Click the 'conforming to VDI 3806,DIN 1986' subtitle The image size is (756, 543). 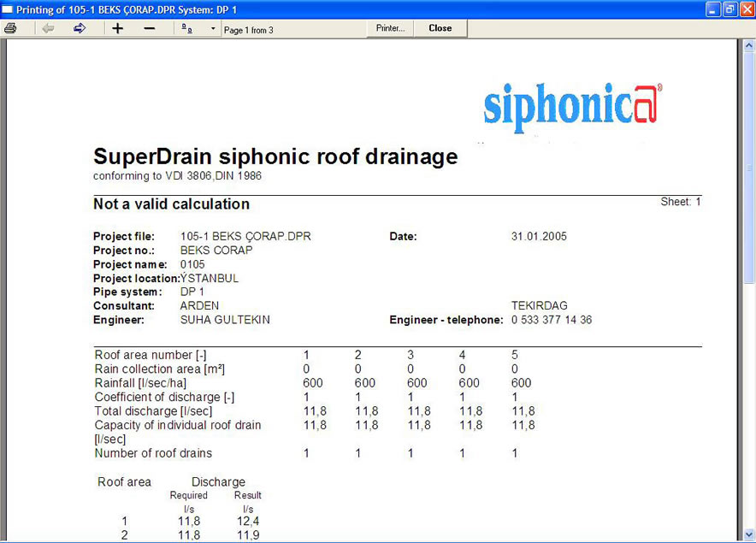177,176
